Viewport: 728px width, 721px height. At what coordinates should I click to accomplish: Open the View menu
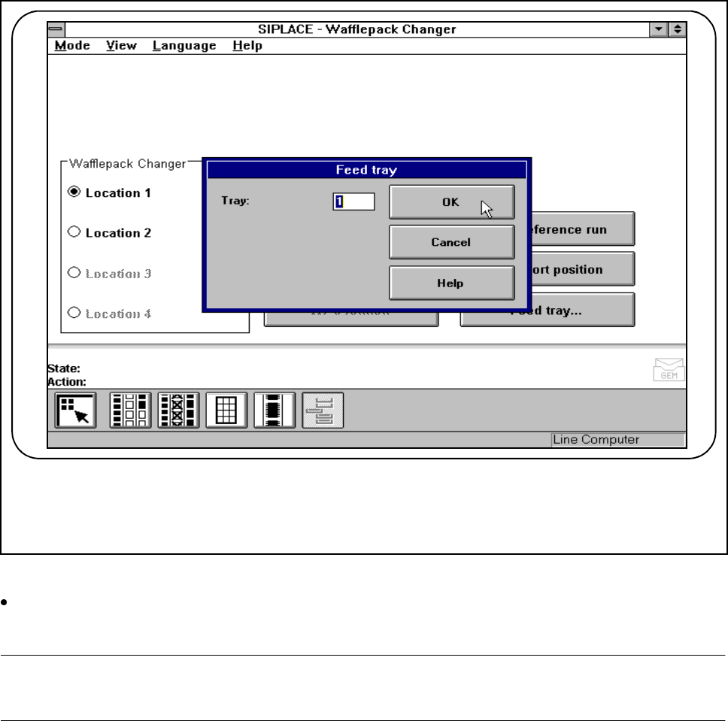tap(121, 46)
